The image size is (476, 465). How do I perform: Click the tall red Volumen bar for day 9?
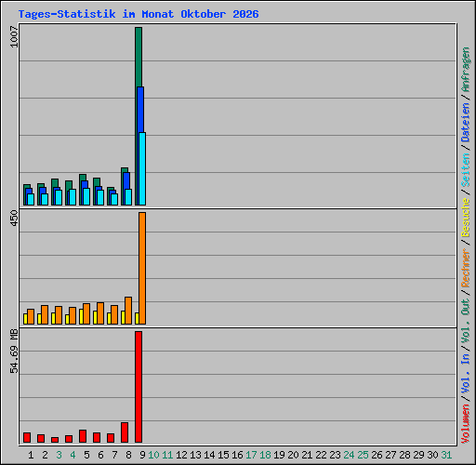point(139,387)
